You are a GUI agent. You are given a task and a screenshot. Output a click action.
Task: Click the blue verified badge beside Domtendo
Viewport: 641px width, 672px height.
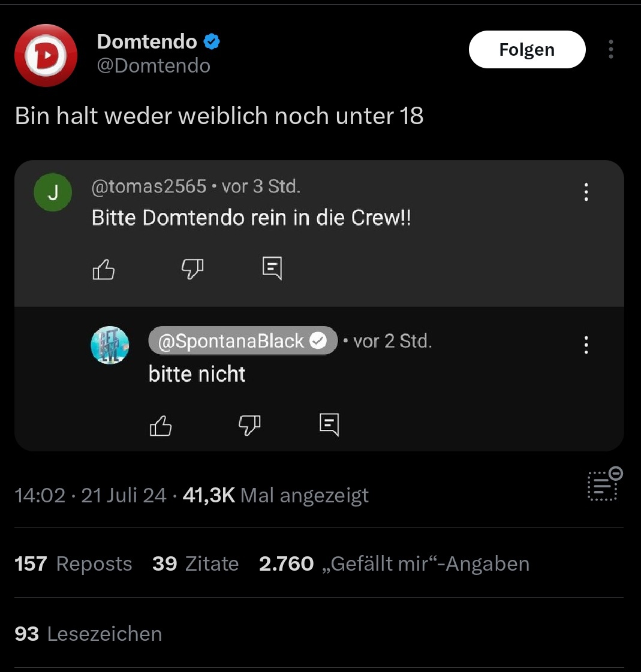tap(212, 42)
